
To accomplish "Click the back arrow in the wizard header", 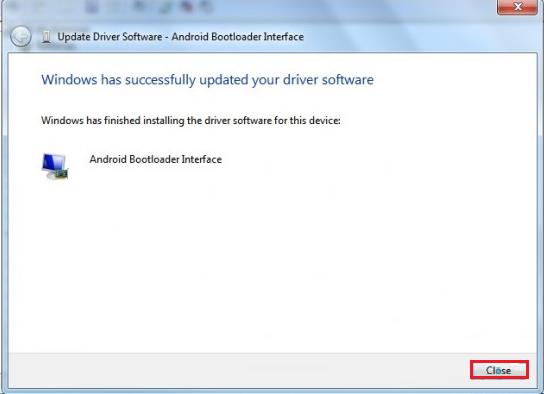I will (x=20, y=37).
